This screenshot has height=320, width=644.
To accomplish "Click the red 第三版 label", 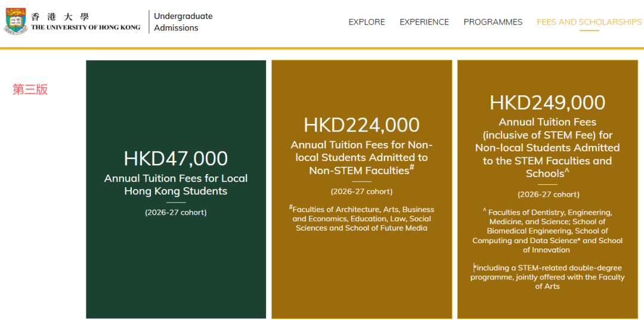I will 30,89.
